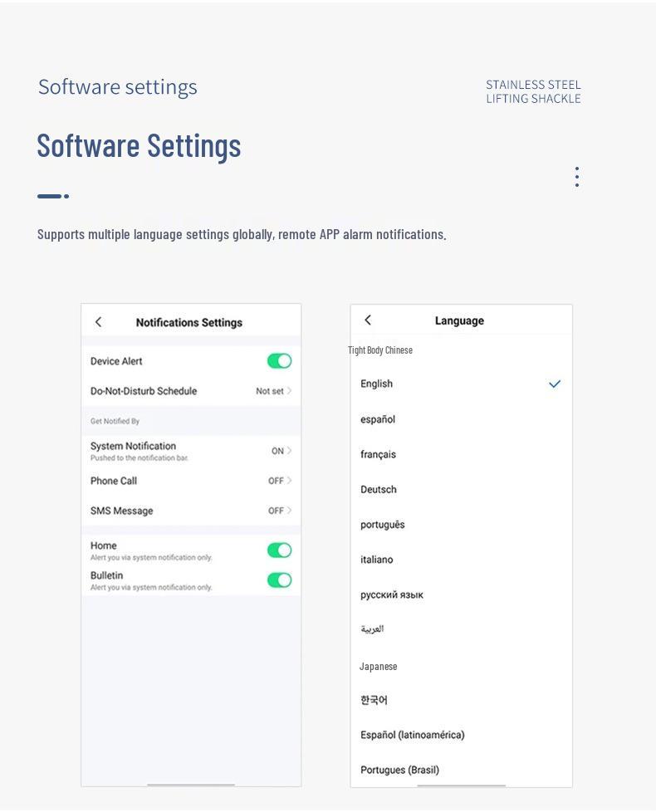The width and height of the screenshot is (656, 812).
Task: Toggle the Bulletin alert switch
Action: [x=280, y=580]
